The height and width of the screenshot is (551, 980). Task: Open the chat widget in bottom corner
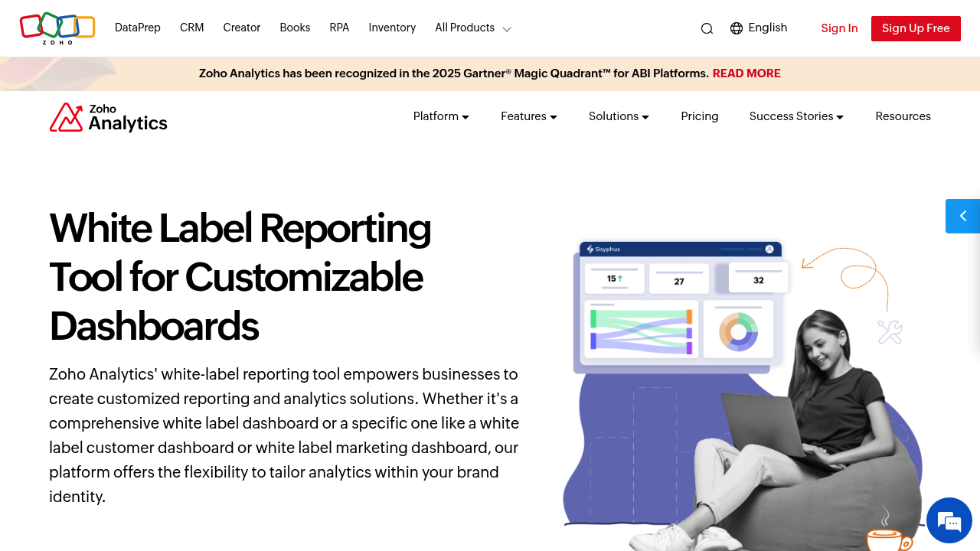click(x=949, y=520)
